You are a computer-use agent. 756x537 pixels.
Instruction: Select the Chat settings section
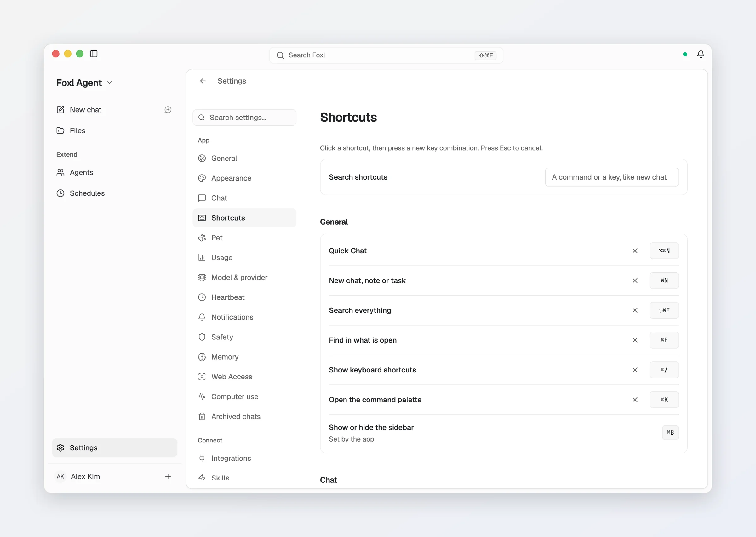[244, 198]
